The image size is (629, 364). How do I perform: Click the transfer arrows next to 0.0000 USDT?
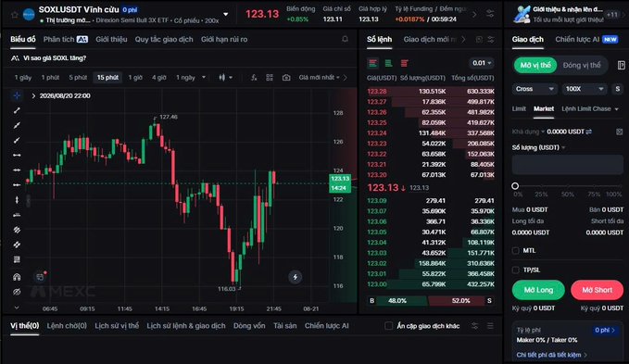(x=588, y=132)
